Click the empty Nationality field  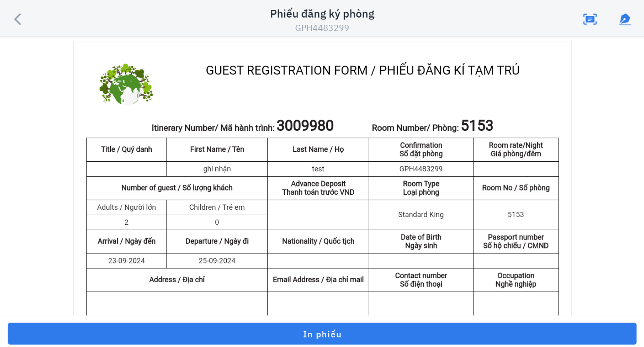coord(318,261)
